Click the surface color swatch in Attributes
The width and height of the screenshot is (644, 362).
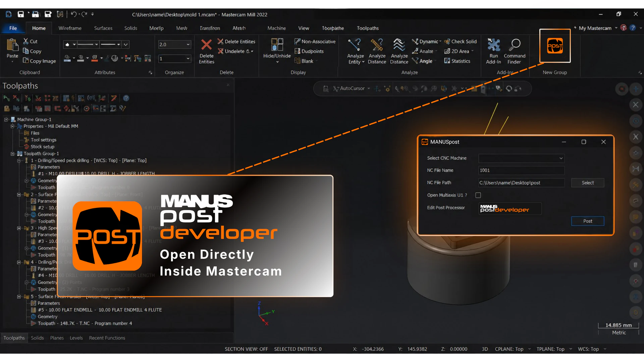81,59
